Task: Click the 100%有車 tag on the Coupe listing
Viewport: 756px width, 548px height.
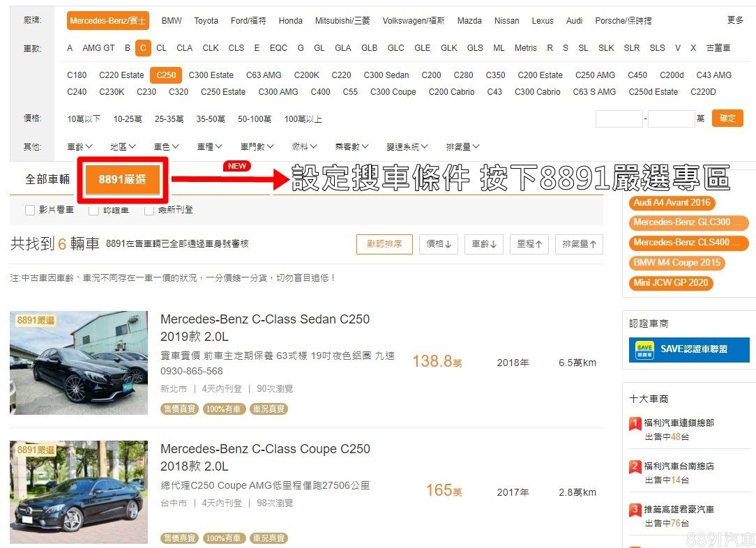Action: [224, 538]
